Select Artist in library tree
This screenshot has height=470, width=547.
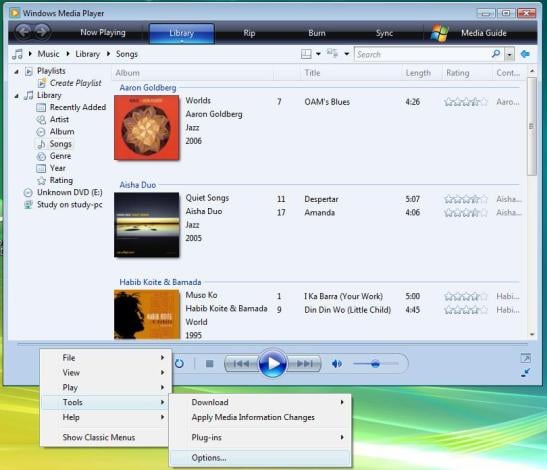pyautogui.click(x=59, y=119)
